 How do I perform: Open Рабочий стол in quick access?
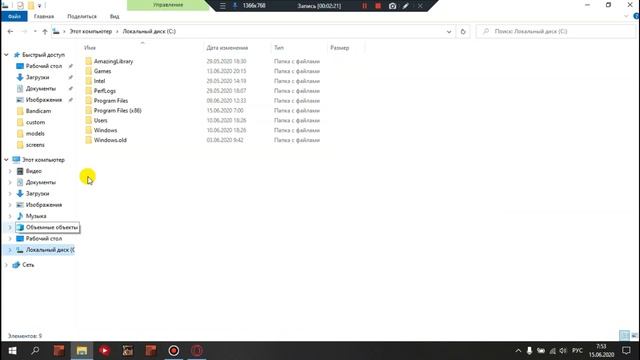[x=44, y=66]
